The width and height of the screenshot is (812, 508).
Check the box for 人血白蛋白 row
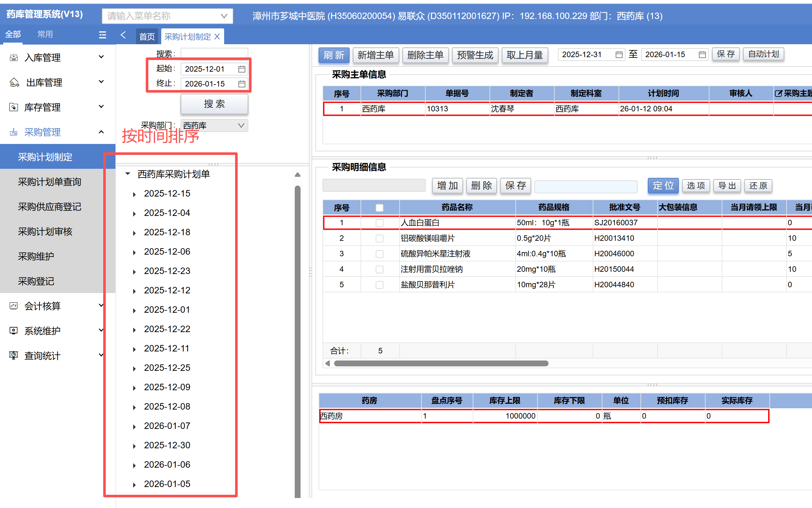click(379, 223)
